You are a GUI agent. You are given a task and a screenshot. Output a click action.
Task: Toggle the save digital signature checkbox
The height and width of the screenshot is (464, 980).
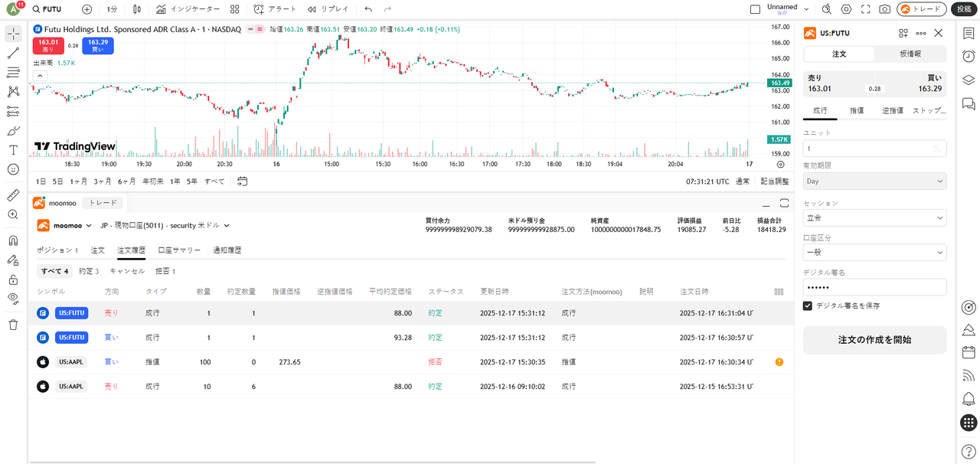[x=808, y=306]
